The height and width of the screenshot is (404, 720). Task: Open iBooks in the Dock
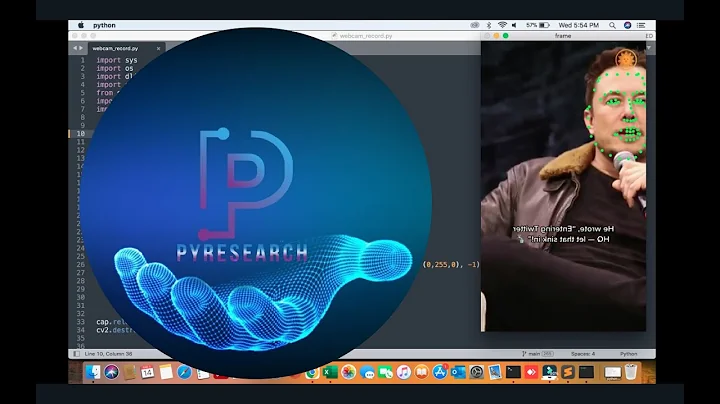(422, 372)
